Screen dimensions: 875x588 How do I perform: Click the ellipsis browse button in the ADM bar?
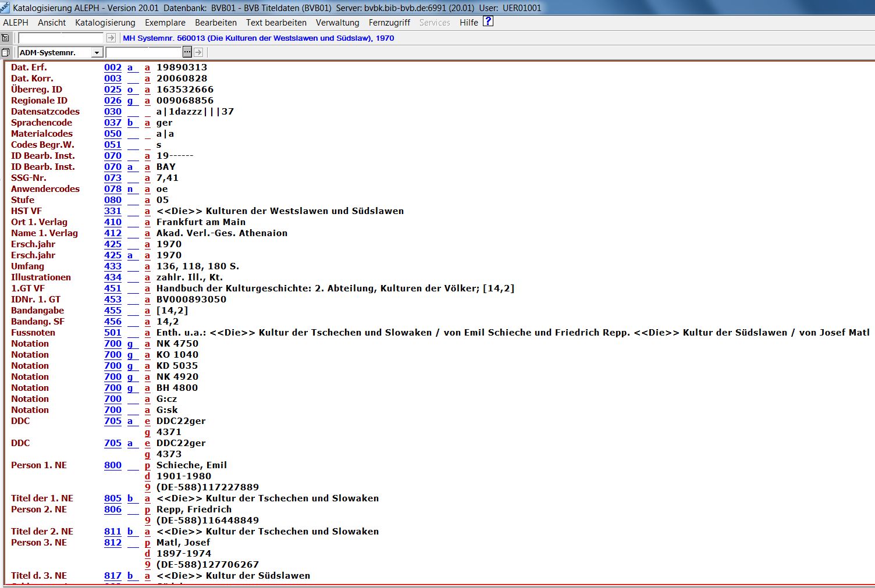[187, 52]
